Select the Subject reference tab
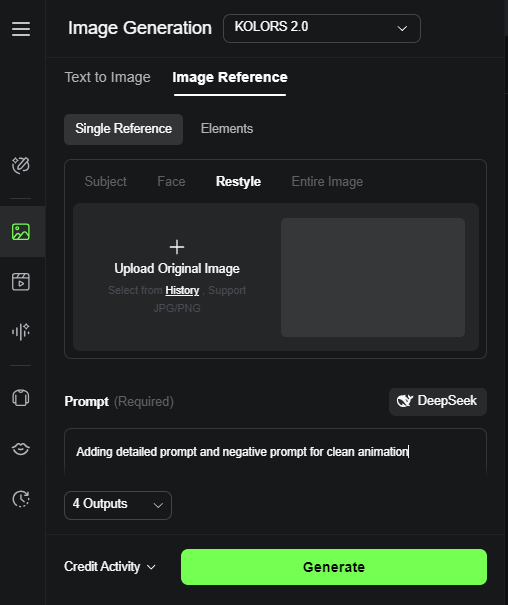 point(105,181)
